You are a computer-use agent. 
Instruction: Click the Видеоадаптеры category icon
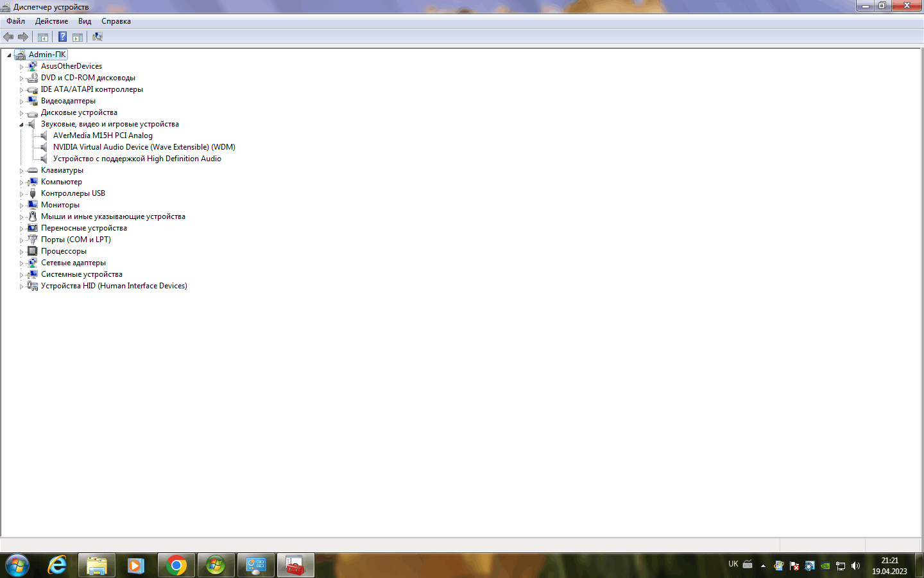click(33, 101)
